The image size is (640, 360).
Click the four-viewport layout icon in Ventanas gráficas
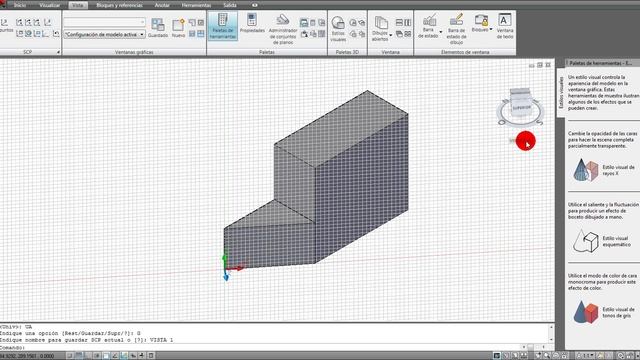pos(201,34)
